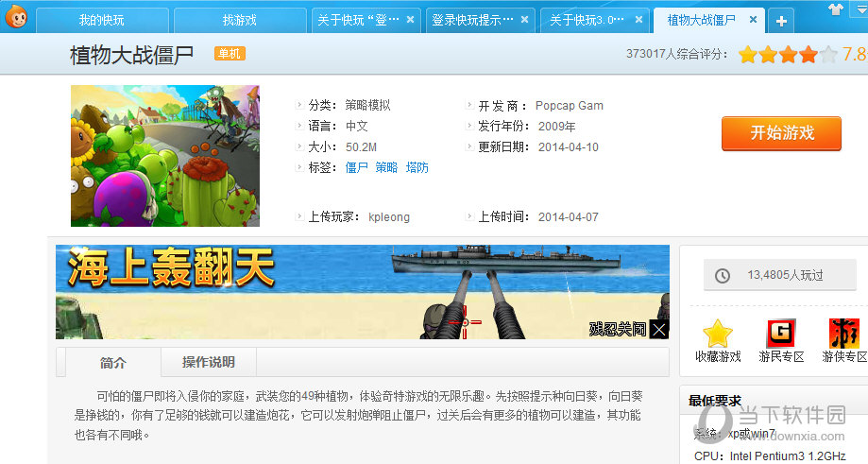
Task: Switch to the 操作说明 tab
Action: tap(209, 362)
